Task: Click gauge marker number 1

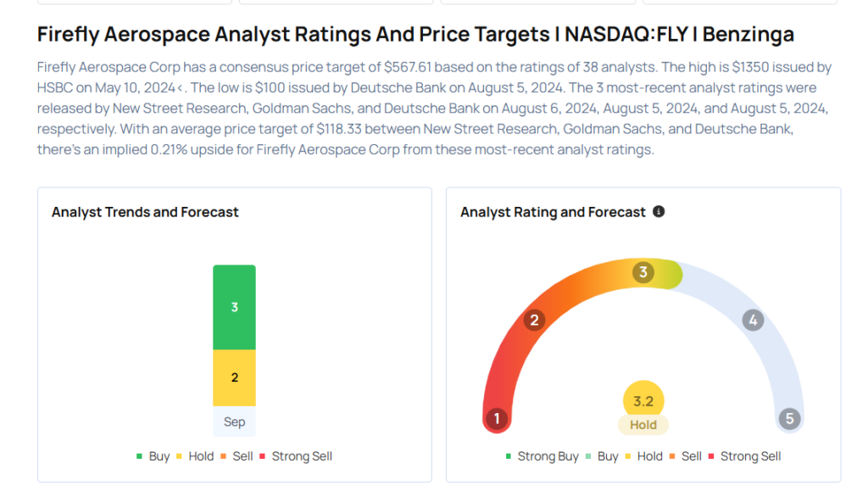Action: pos(497,418)
